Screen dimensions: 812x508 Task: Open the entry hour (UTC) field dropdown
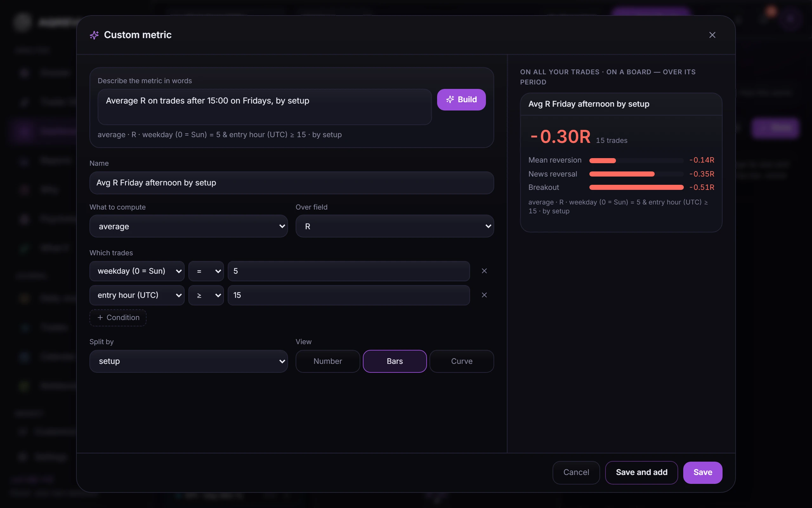coord(137,295)
